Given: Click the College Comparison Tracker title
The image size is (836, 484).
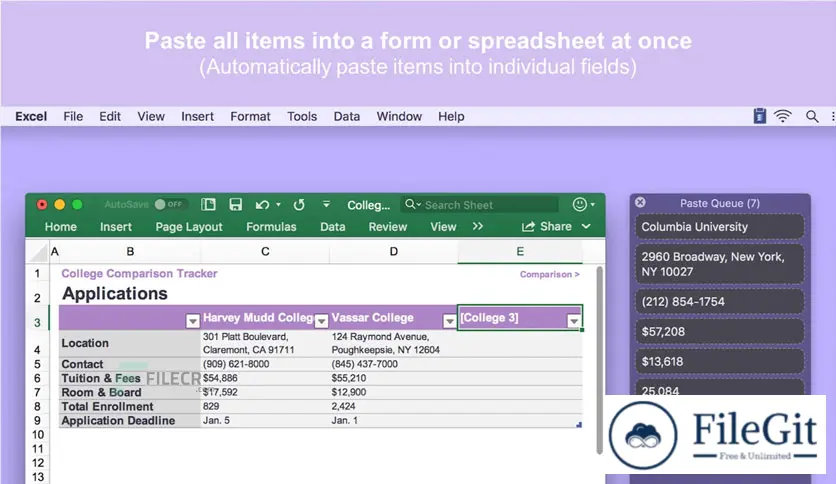Looking at the screenshot, I should point(139,273).
